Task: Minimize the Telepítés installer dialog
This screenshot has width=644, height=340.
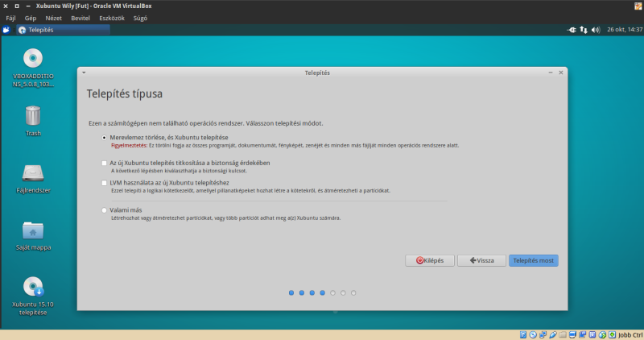Action: (x=551, y=73)
